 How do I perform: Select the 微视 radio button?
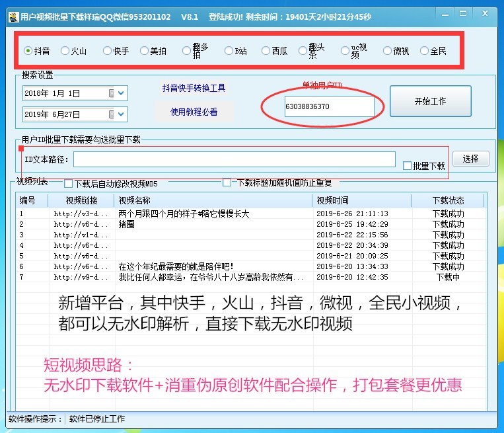(x=387, y=51)
